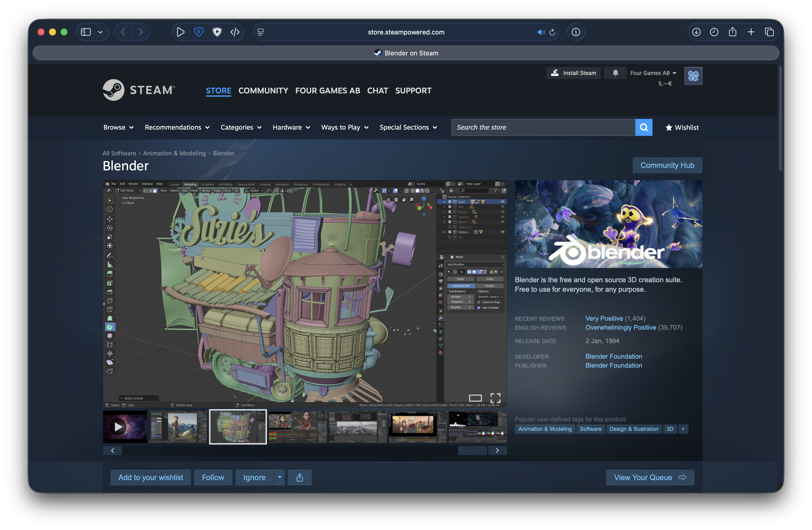Screen dimensions: 812x530
Task: Show Safari downloads
Action: (x=696, y=32)
